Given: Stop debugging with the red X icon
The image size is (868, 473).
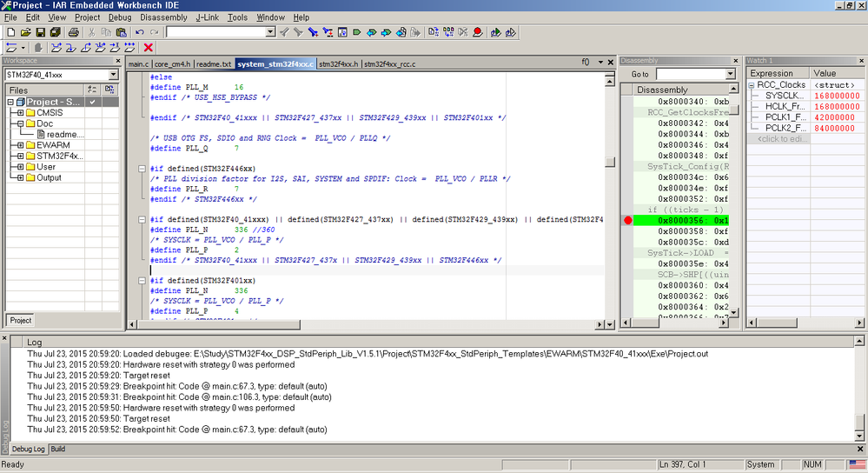Looking at the screenshot, I should [148, 48].
